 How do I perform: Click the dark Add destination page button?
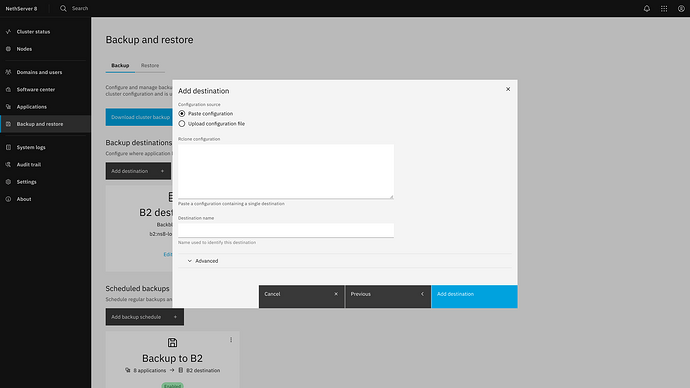pyautogui.click(x=138, y=171)
